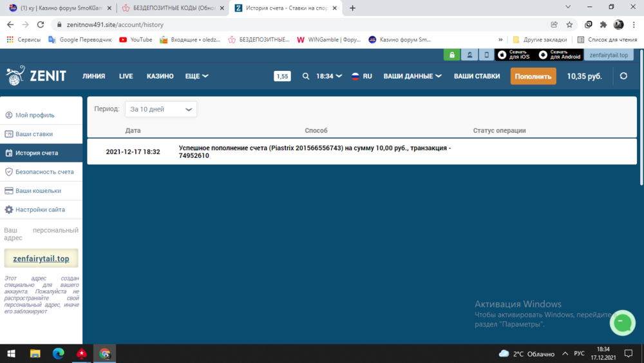Click the mobile phone icon in top bar
This screenshot has width=644, height=363.
486,55
